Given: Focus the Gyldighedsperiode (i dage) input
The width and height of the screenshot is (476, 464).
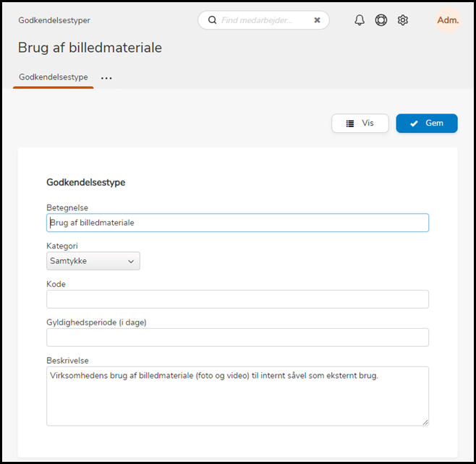Looking at the screenshot, I should (237, 338).
